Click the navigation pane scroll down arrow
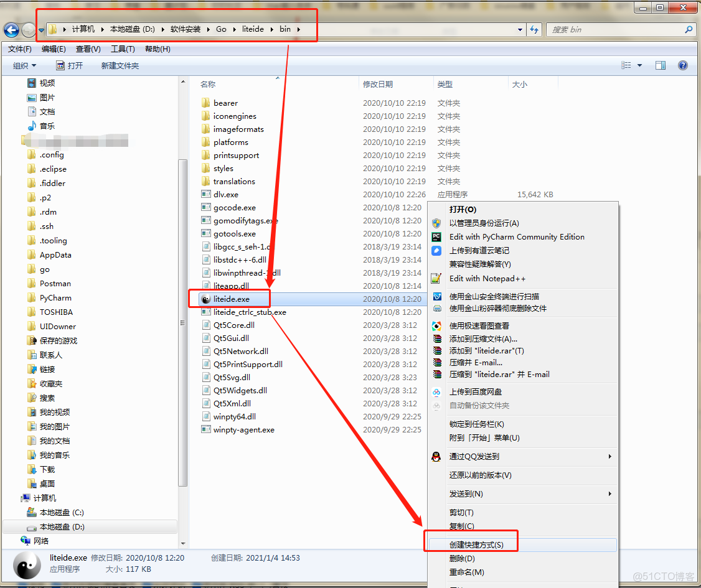This screenshot has height=588, width=701. (183, 543)
